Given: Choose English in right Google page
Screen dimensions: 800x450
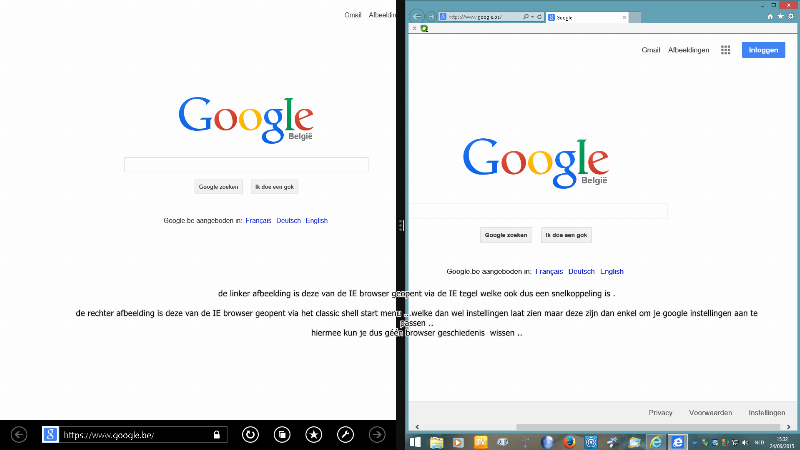Looking at the screenshot, I should (x=612, y=271).
